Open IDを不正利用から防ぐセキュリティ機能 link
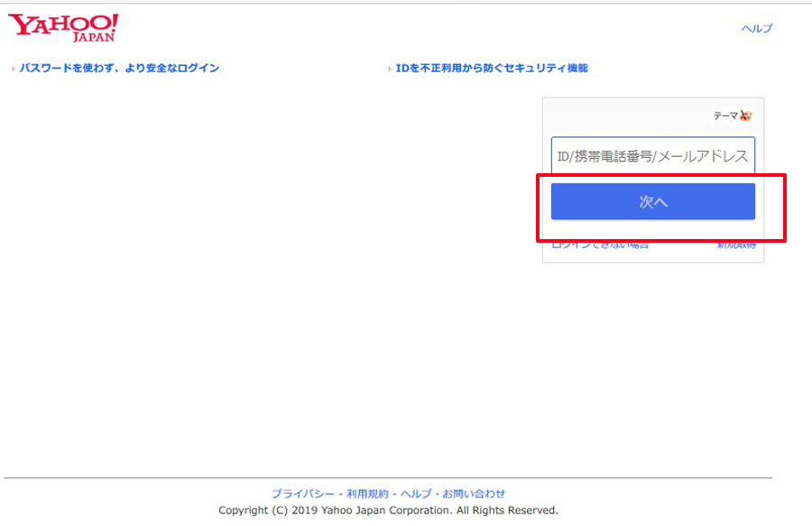 [492, 69]
